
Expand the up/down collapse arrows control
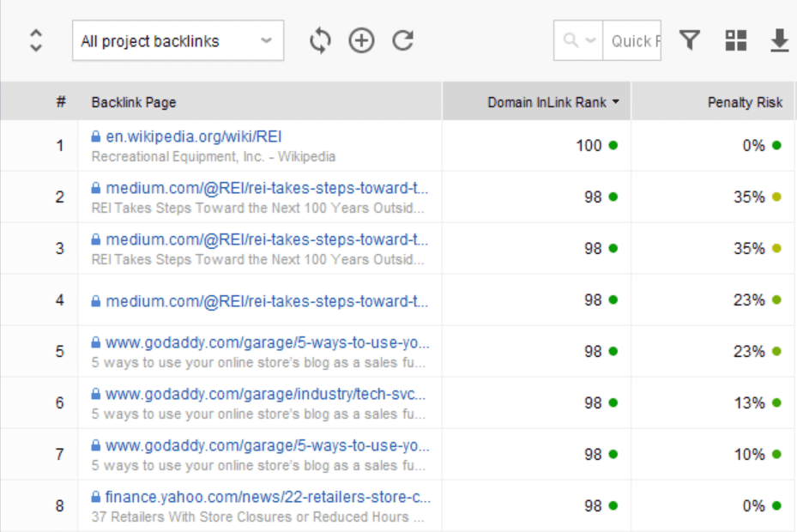(x=35, y=40)
